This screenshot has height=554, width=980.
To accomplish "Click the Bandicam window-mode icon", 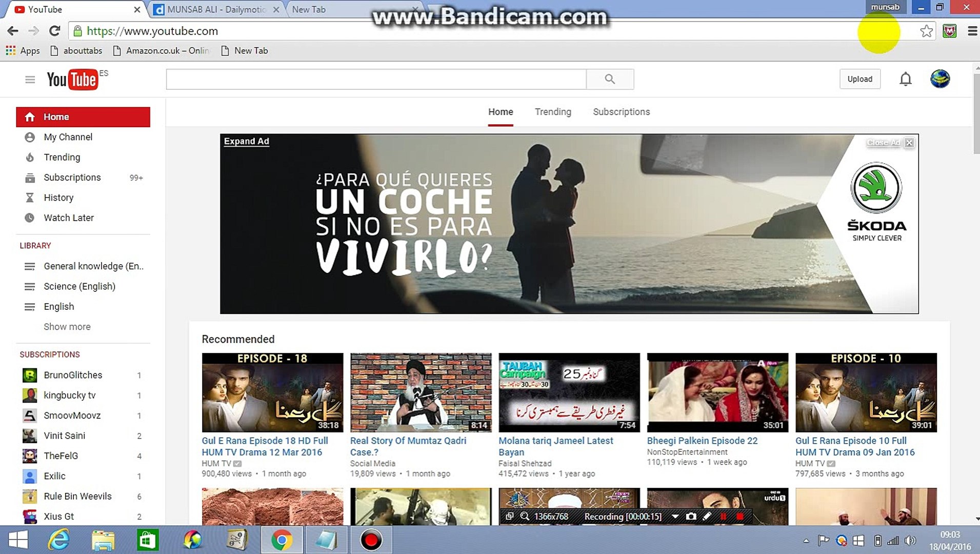I will [509, 517].
